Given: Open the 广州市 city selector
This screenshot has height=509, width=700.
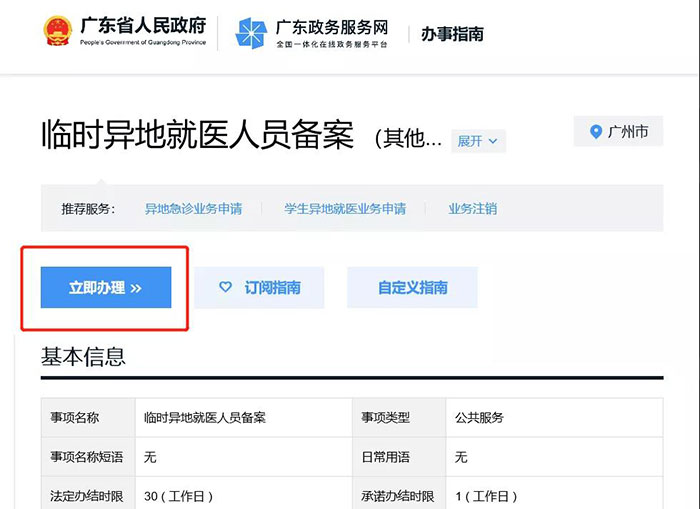Looking at the screenshot, I should tap(628, 132).
